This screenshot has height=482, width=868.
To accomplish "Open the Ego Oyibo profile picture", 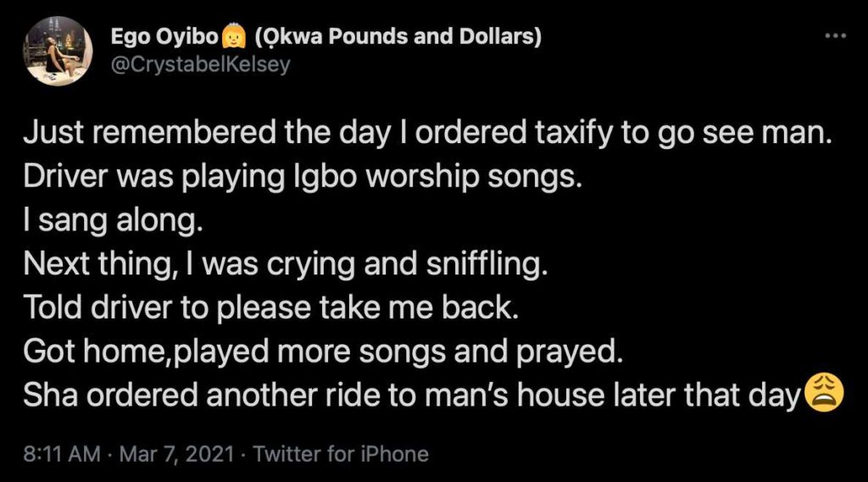I will point(58,51).
